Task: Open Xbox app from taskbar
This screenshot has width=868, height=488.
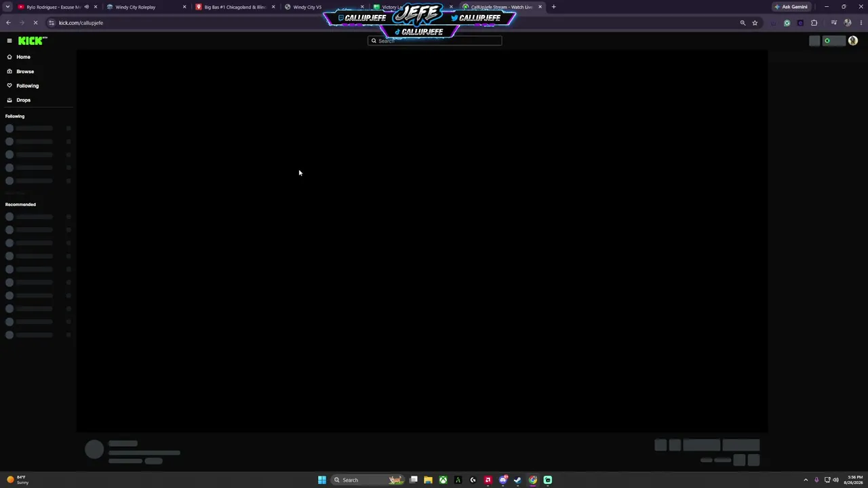Action: click(x=443, y=480)
